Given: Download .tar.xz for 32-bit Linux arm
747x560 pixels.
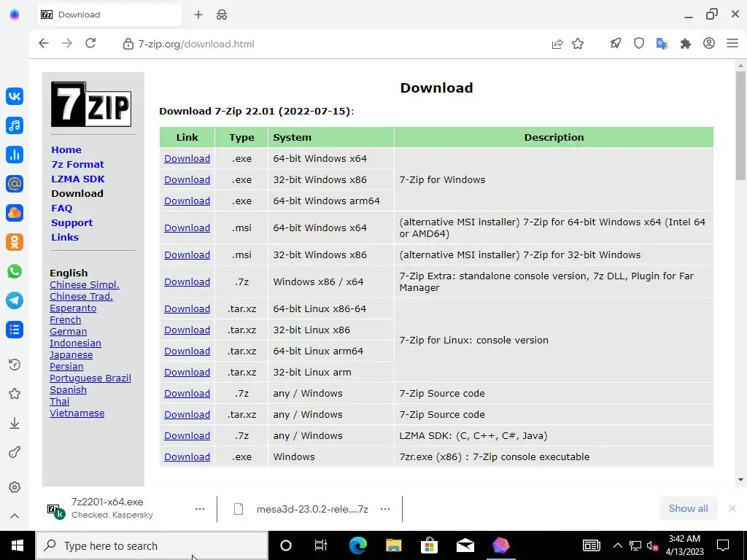Looking at the screenshot, I should 187,373.
